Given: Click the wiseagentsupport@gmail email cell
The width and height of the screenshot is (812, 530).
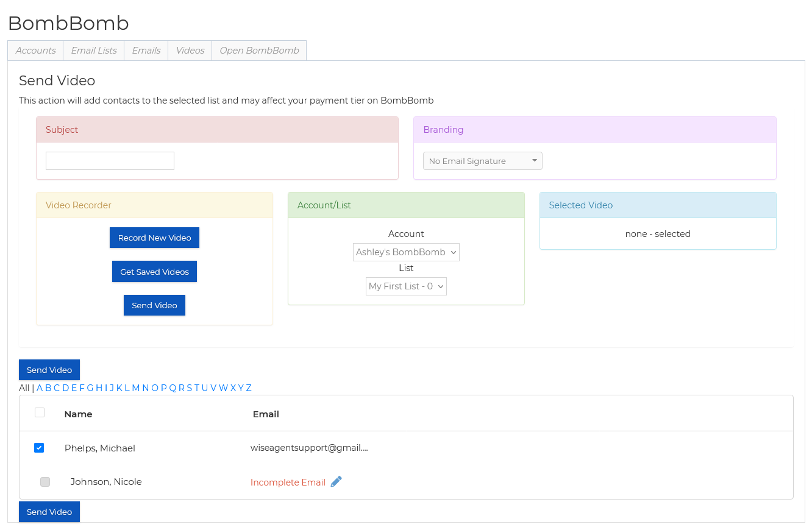Looking at the screenshot, I should (309, 448).
